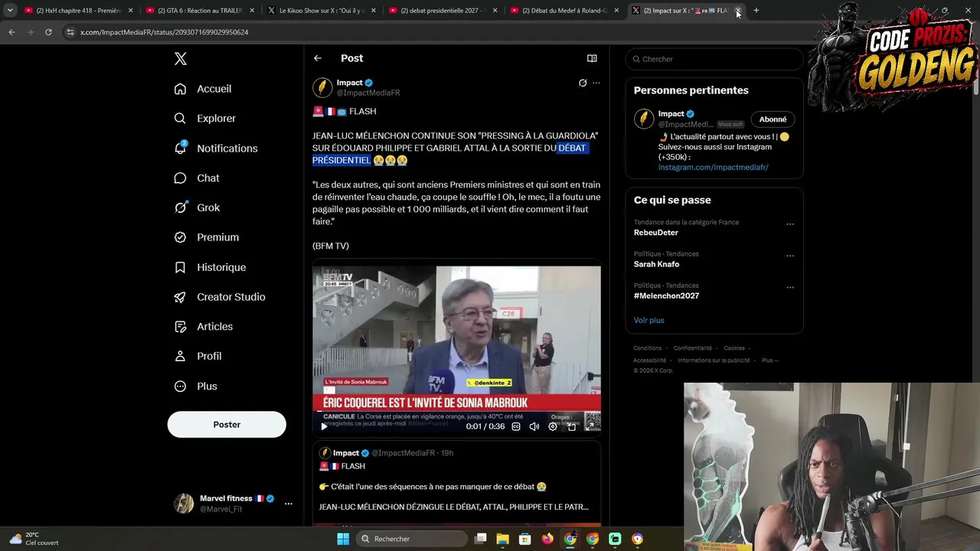Open the RebeuDeter trend
The height and width of the screenshot is (551, 980).
pos(656,233)
